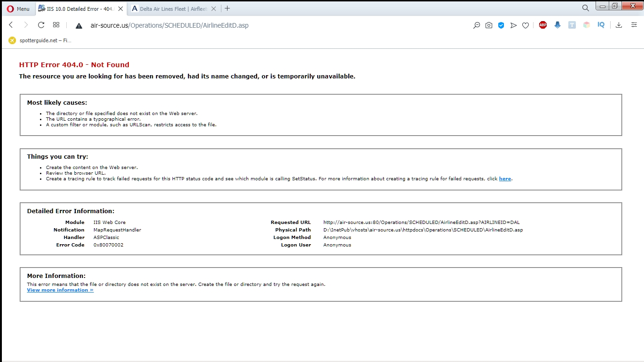The width and height of the screenshot is (644, 362).
Task: Click the IIS Web Core module value
Action: point(110,223)
